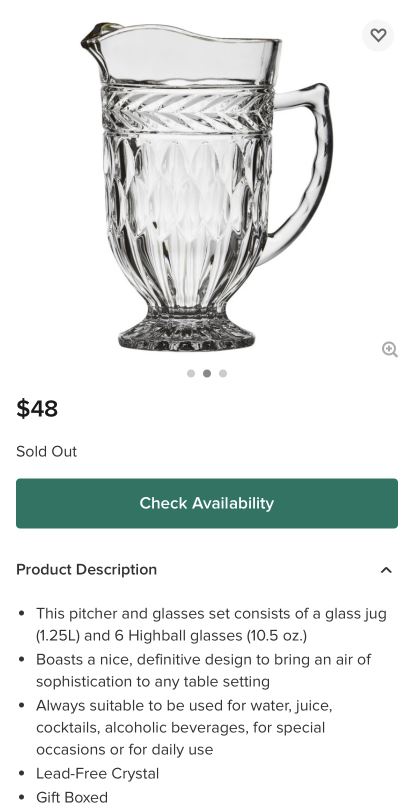Click the Sold Out status label
Image resolution: width=414 pixels, height=807 pixels.
(46, 451)
